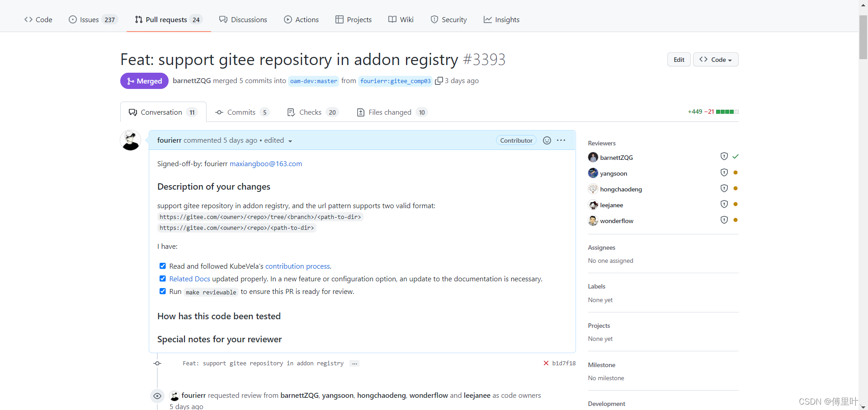Screen dimensions: 868x410
Task: Click the '5 days ago' comment timestamp
Action: coord(240,140)
